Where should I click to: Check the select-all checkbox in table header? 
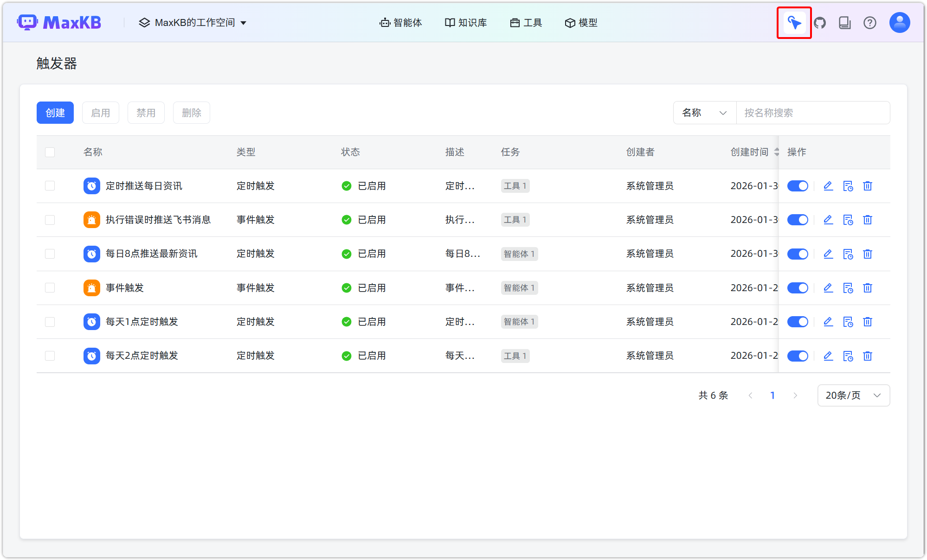[50, 152]
